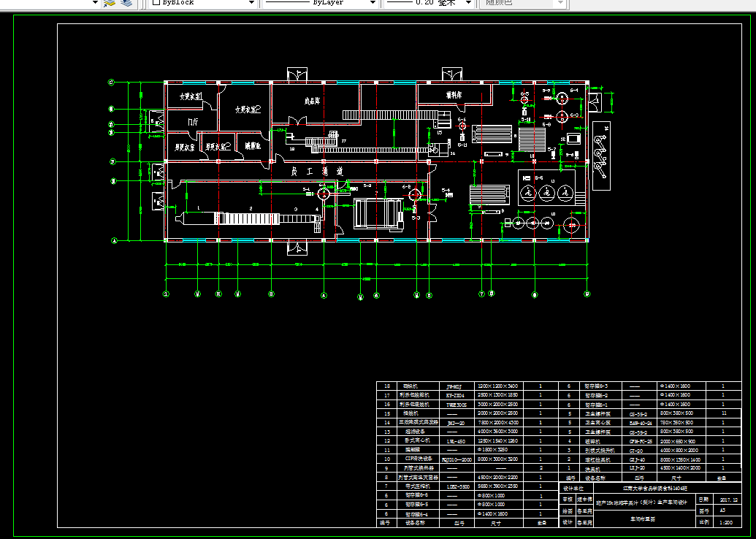This screenshot has height=539, width=756.
Task: Click the JMZ—20 model cell
Action: [457, 424]
